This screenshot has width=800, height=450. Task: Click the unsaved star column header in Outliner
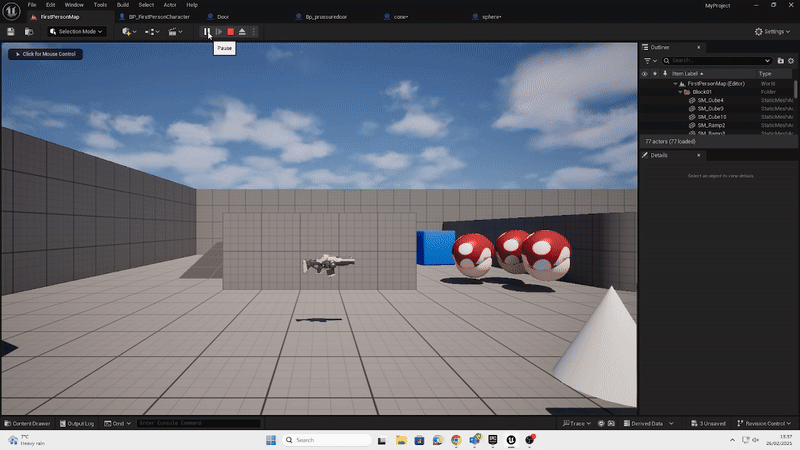pyautogui.click(x=655, y=74)
